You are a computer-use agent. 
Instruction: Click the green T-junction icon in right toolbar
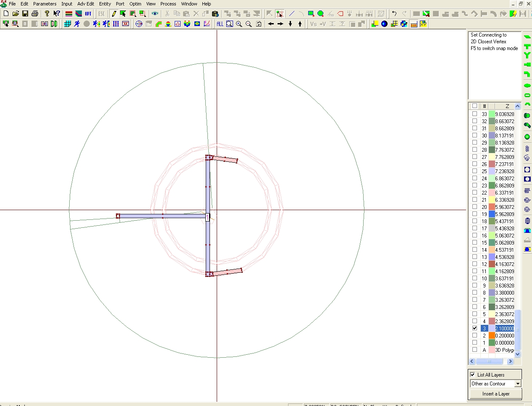pos(527,46)
